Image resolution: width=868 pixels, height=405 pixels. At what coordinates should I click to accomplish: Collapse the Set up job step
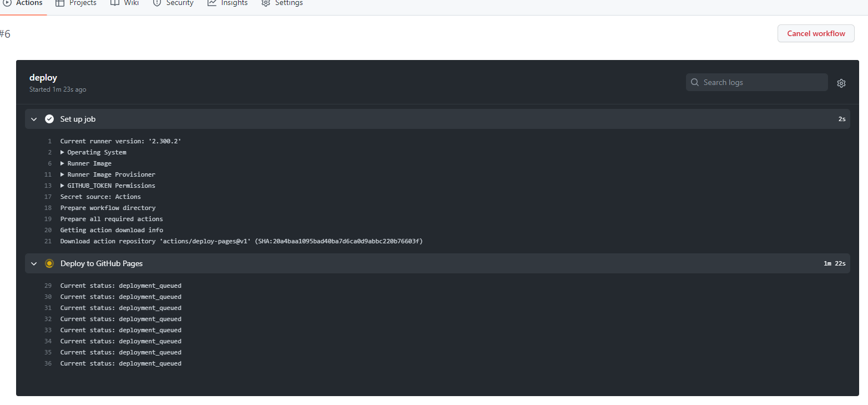(x=34, y=119)
